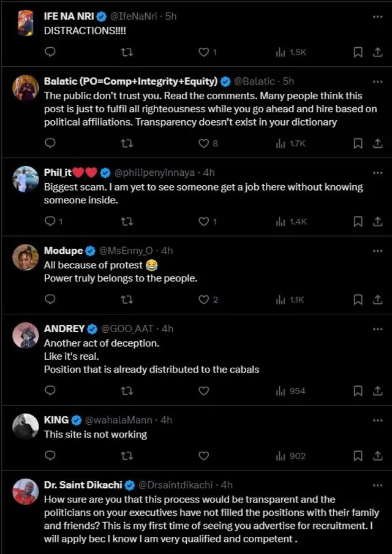Like ANDREY's "Another act of deception" reply

(203, 390)
